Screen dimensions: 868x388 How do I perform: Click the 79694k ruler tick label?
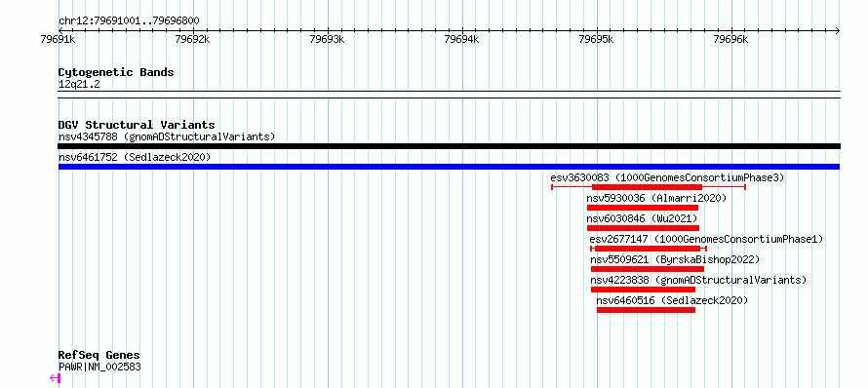(461, 39)
